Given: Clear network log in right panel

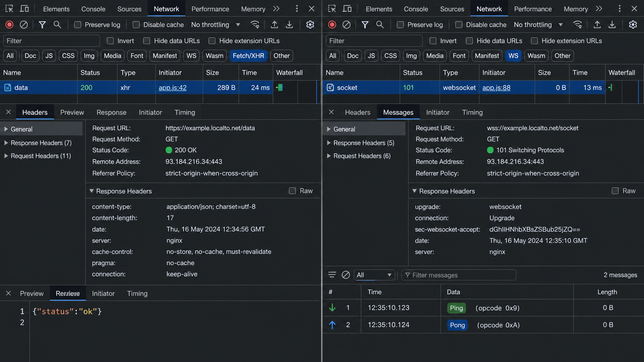Looking at the screenshot, I should coord(346,25).
